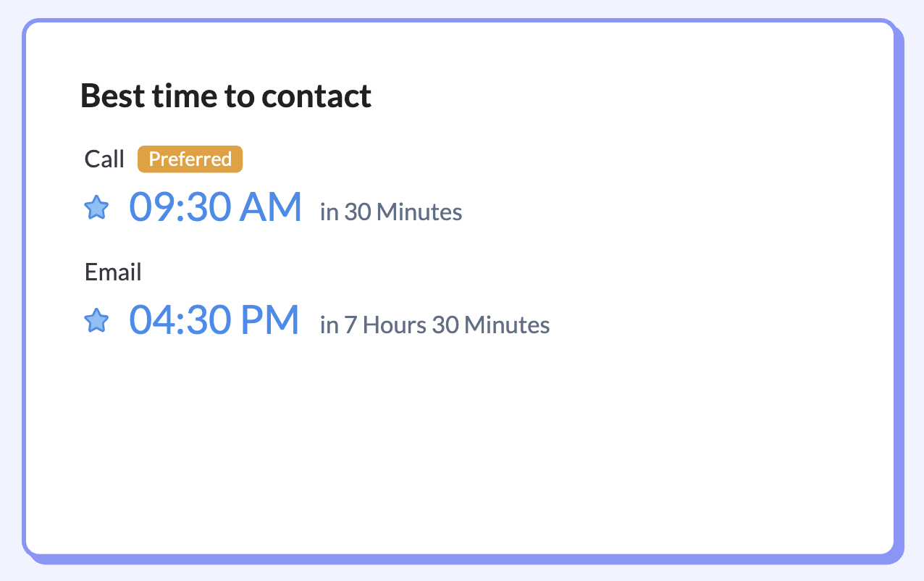Choose the Email contact method label
This screenshot has width=924, height=581.
113,272
